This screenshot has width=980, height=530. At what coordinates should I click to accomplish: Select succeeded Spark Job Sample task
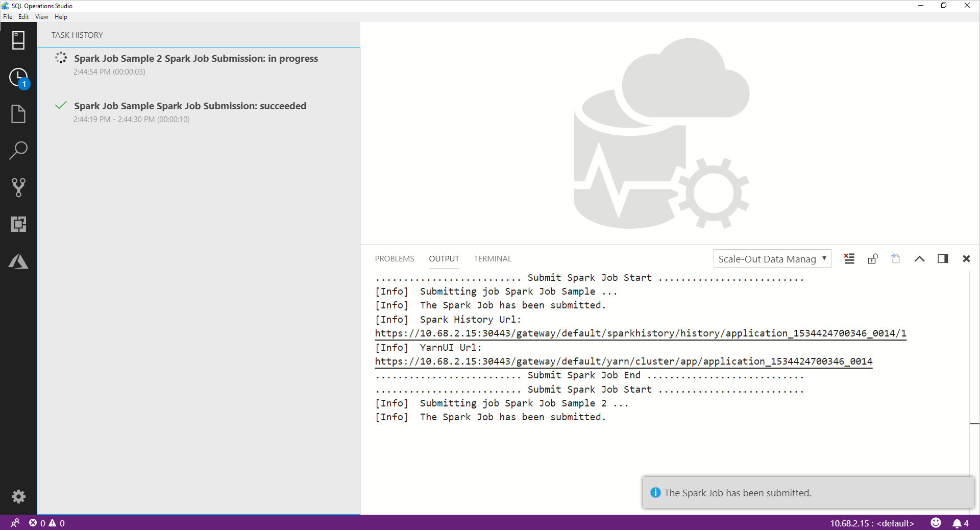(199, 112)
